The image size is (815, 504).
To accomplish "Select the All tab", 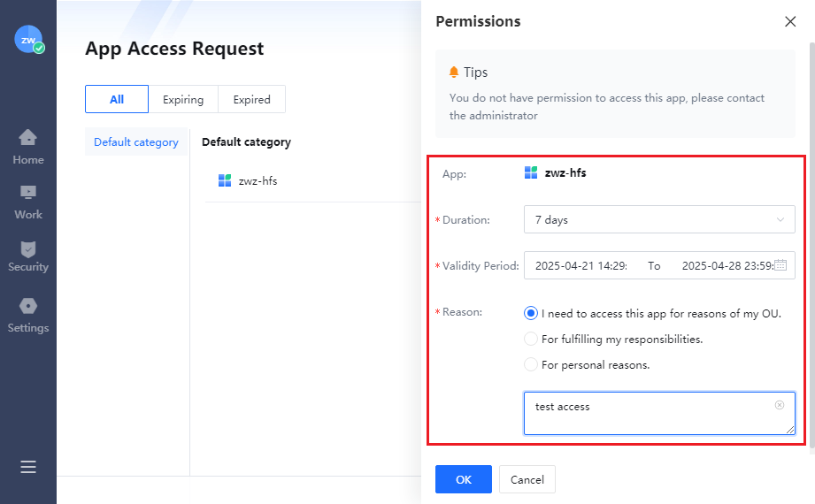I will [x=117, y=99].
